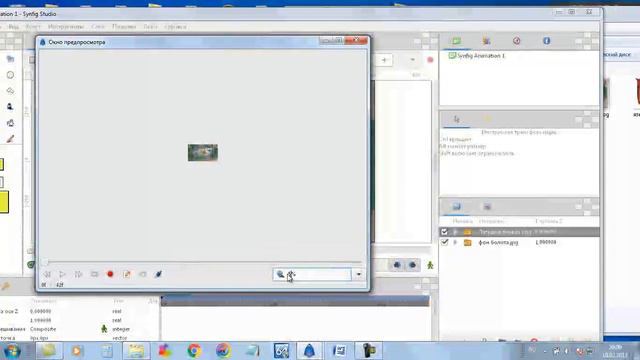The width and height of the screenshot is (640, 360).
Task: Open the 'Слой' menu in Synfig Studio
Action: click(x=98, y=27)
